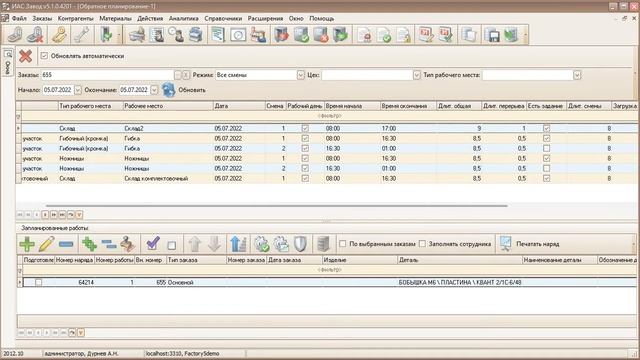Enable the 'По выбранным заказам' checkbox
Screen dimensions: 640x360
pos(342,244)
